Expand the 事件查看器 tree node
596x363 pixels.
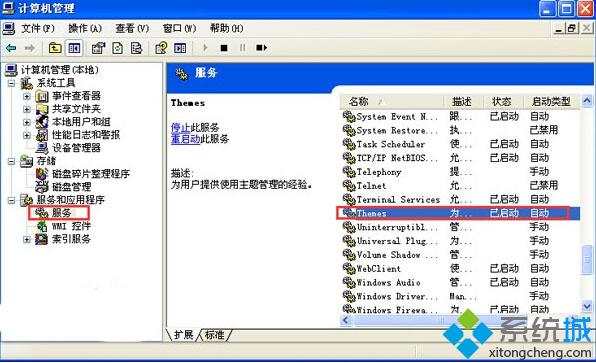[26, 96]
